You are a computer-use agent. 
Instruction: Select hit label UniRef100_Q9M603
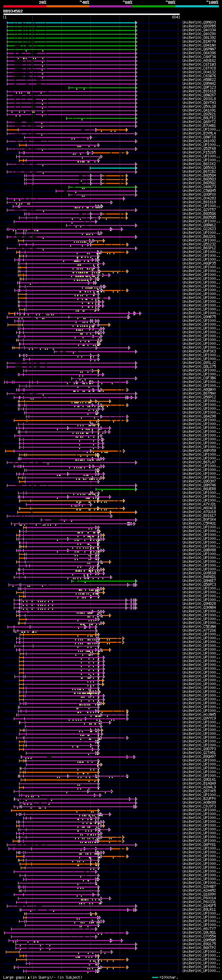199,23
